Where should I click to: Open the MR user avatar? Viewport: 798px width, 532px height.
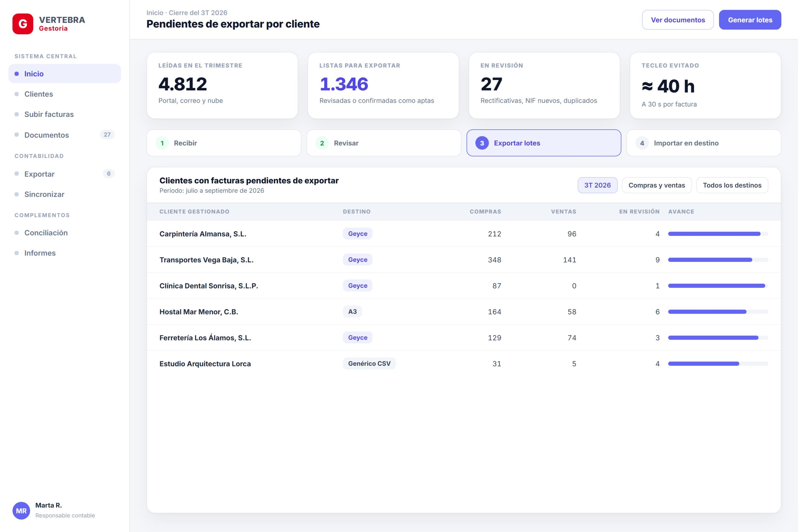click(21, 511)
